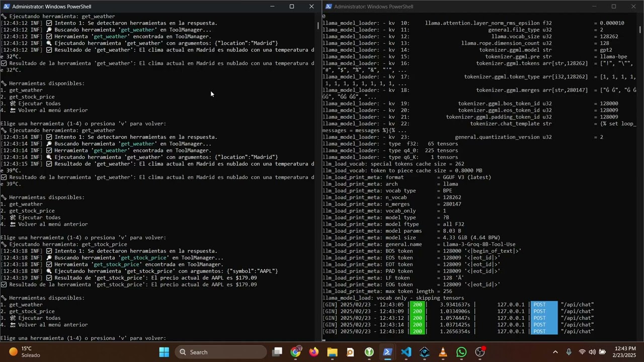644x362 pixels.
Task: Open the clock showing 12:43 PM
Action: tap(625, 352)
